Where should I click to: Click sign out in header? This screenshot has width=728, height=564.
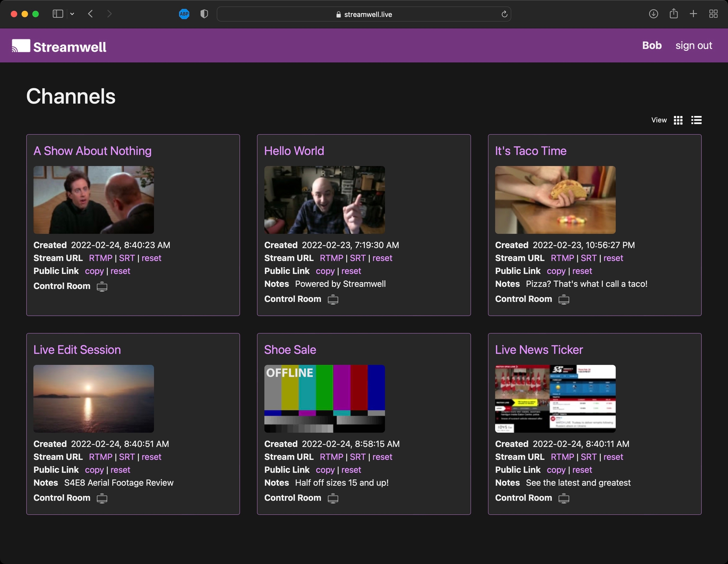[x=693, y=45]
